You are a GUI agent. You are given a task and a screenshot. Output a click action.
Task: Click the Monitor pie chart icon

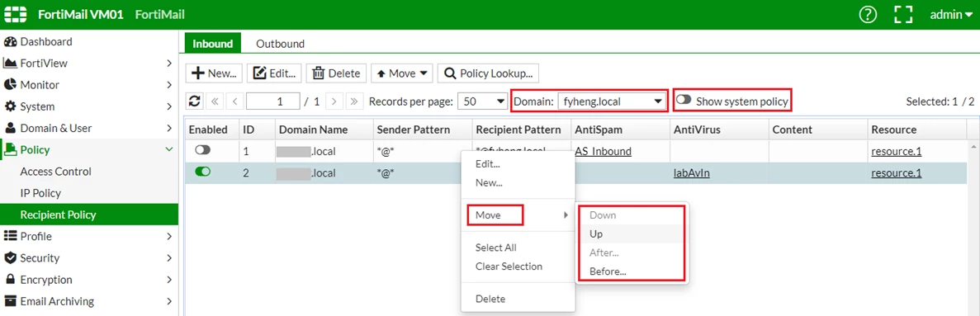click(10, 85)
